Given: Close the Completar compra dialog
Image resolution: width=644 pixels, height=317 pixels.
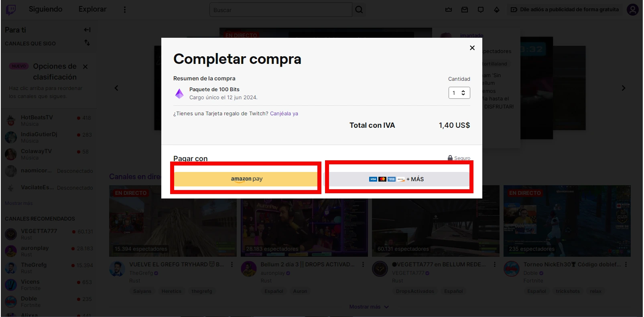Looking at the screenshot, I should tap(472, 48).
